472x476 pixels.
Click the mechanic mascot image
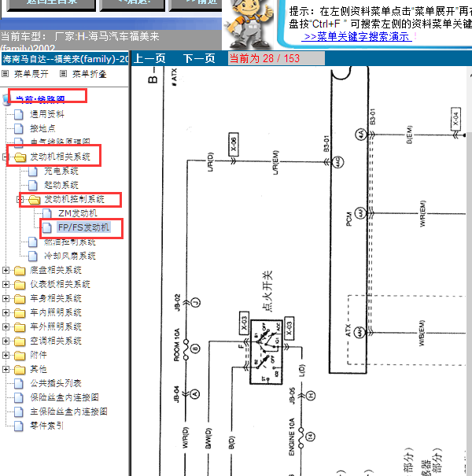coord(248,24)
